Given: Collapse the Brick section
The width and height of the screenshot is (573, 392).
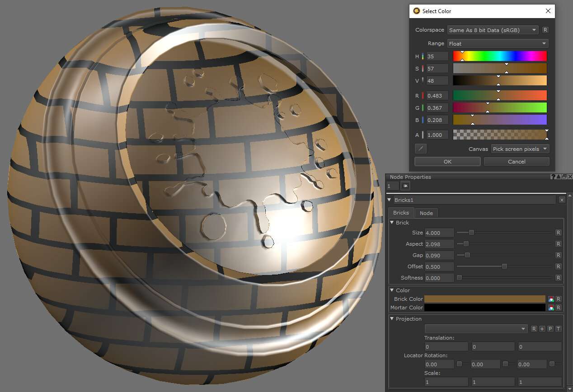Looking at the screenshot, I should point(392,223).
